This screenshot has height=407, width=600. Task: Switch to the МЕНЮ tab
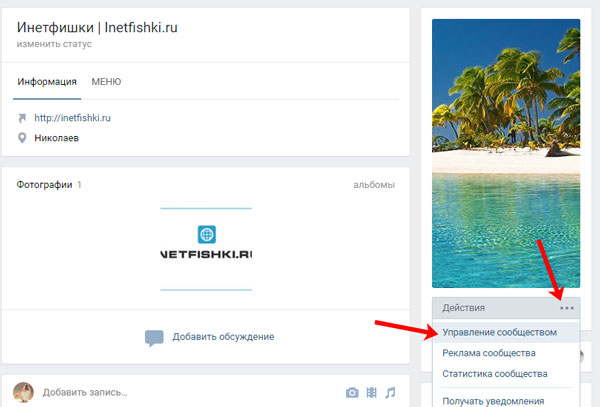[106, 82]
